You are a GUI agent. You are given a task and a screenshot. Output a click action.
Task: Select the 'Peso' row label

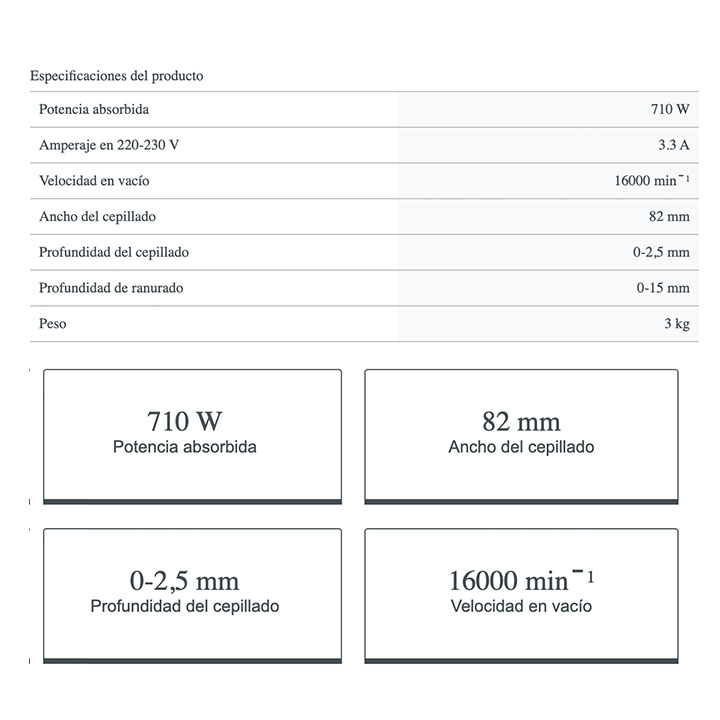coord(53,324)
